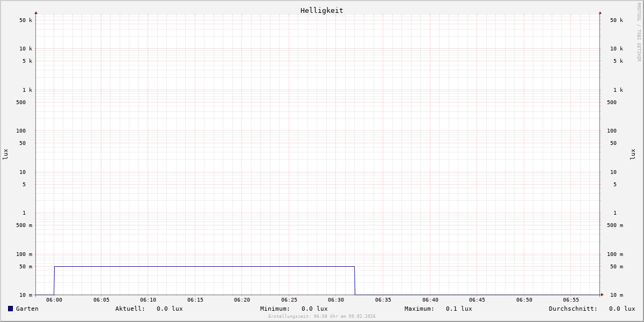644x322 pixels.
Task: Click the right axis 1 label
Action: pyautogui.click(x=615, y=213)
